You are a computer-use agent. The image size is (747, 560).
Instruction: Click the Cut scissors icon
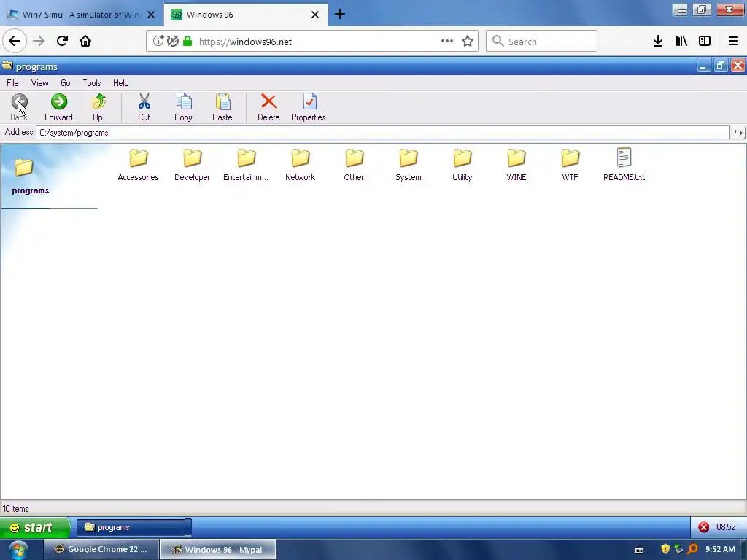click(144, 101)
